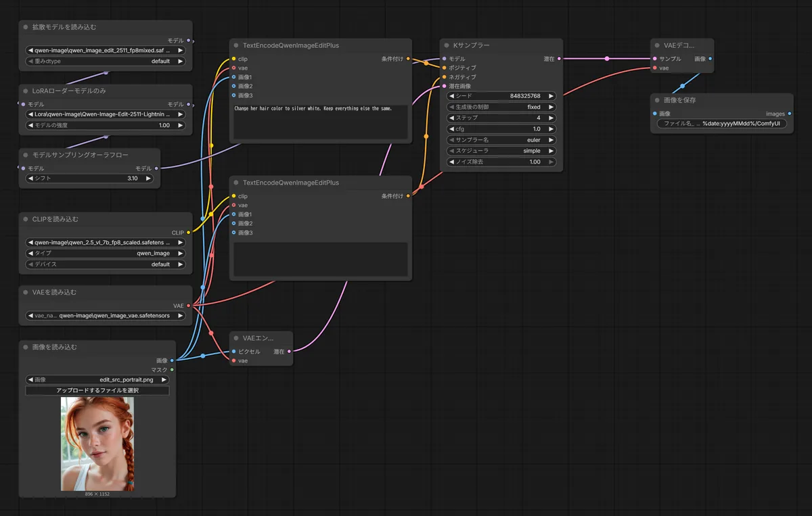Click the 潜在画像 input port on Kサンプラー
The width and height of the screenshot is (812, 516).
tap(444, 86)
